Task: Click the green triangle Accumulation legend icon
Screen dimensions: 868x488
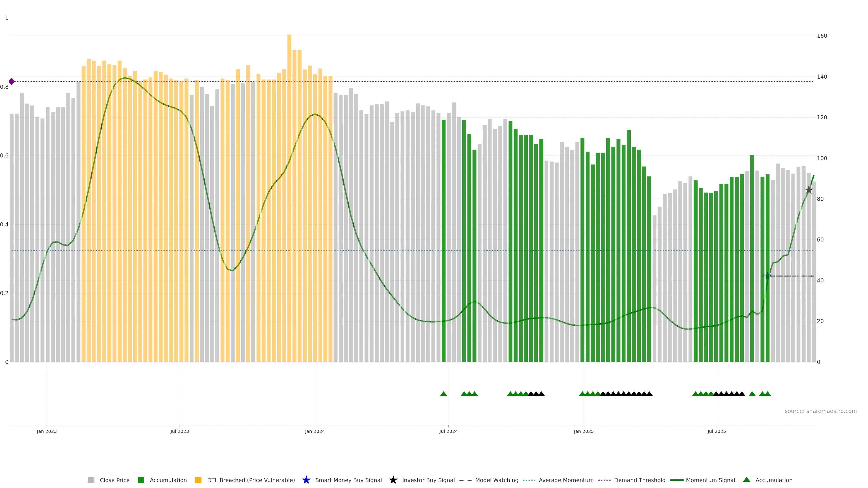Action: pos(746,480)
